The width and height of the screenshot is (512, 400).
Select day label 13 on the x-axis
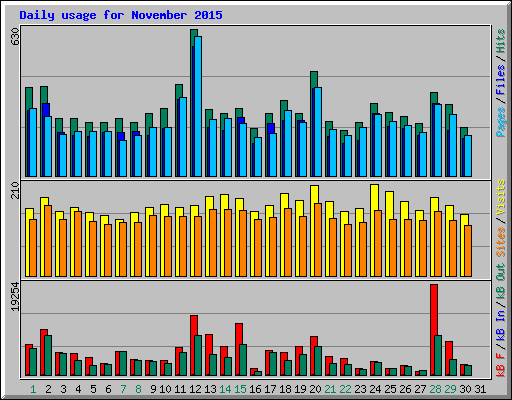point(210,389)
